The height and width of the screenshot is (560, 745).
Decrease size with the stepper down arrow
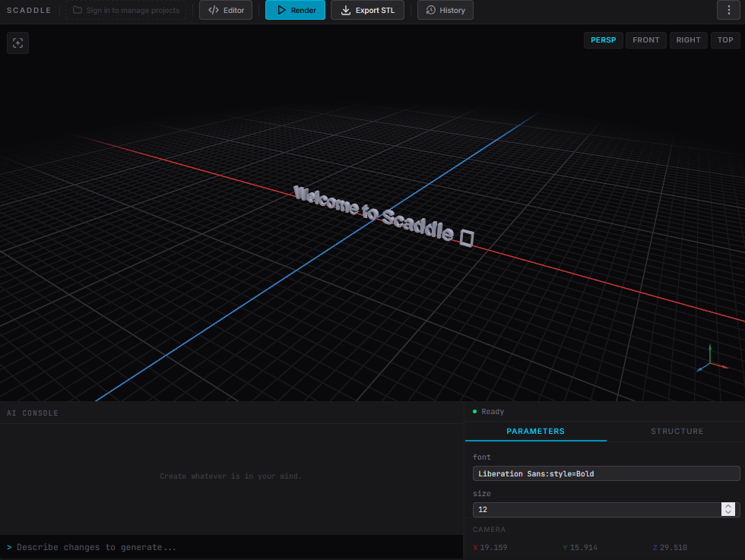pyautogui.click(x=728, y=512)
